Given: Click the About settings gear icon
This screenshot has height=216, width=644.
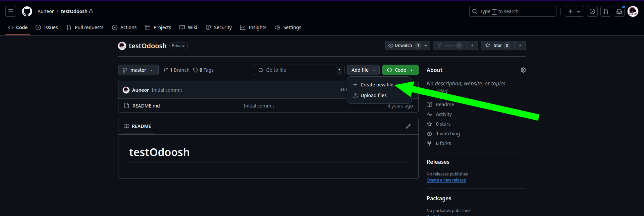Looking at the screenshot, I should pyautogui.click(x=523, y=70).
